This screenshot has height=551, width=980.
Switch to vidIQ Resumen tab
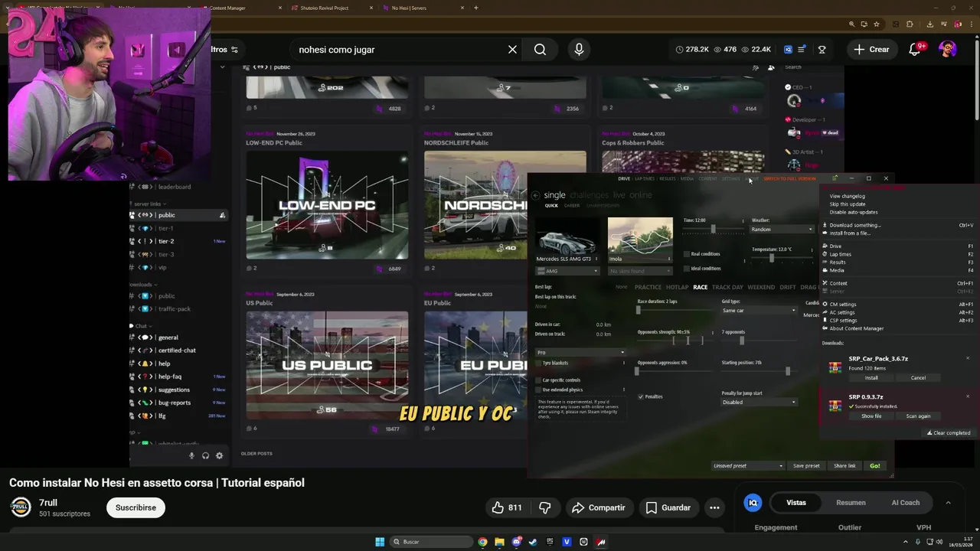pyautogui.click(x=851, y=503)
